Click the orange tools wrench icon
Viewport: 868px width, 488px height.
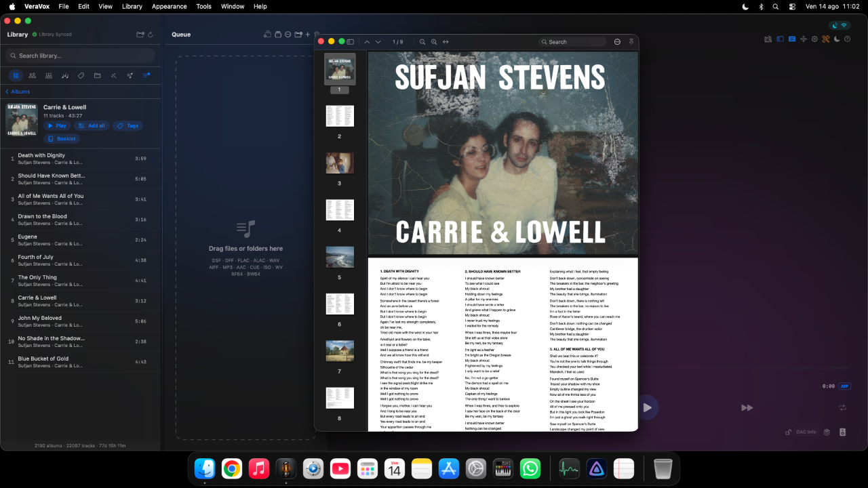click(x=826, y=39)
